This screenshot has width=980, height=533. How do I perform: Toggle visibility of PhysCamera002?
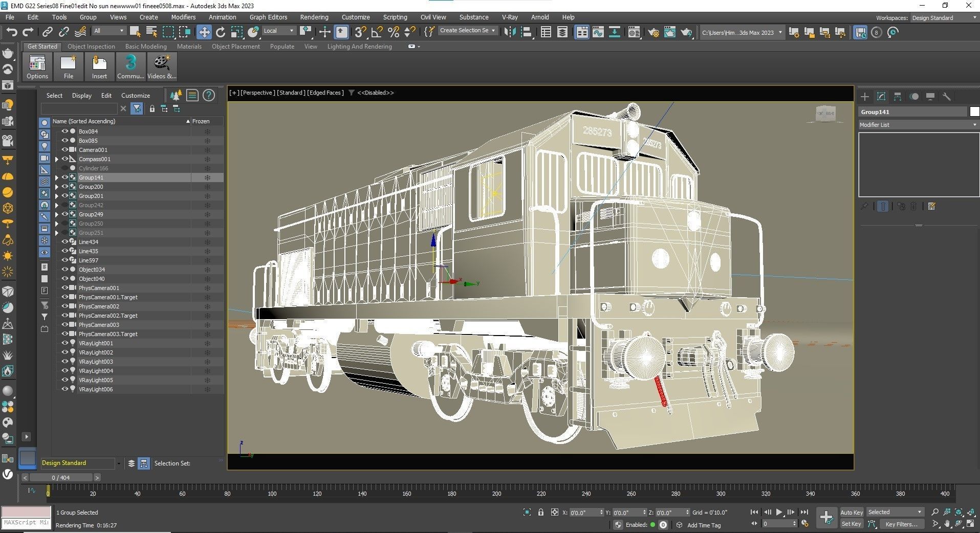coord(65,306)
